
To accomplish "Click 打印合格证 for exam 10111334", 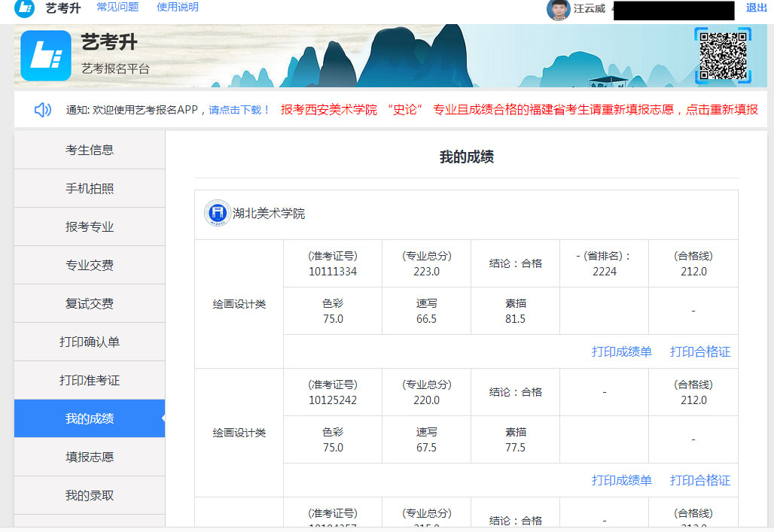I will point(700,352).
